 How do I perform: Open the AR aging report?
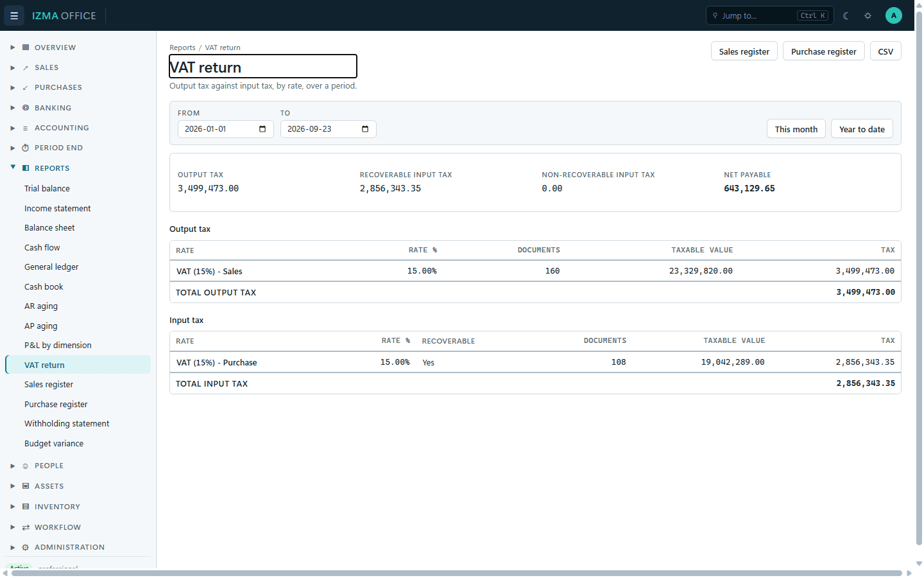(x=78, y=306)
